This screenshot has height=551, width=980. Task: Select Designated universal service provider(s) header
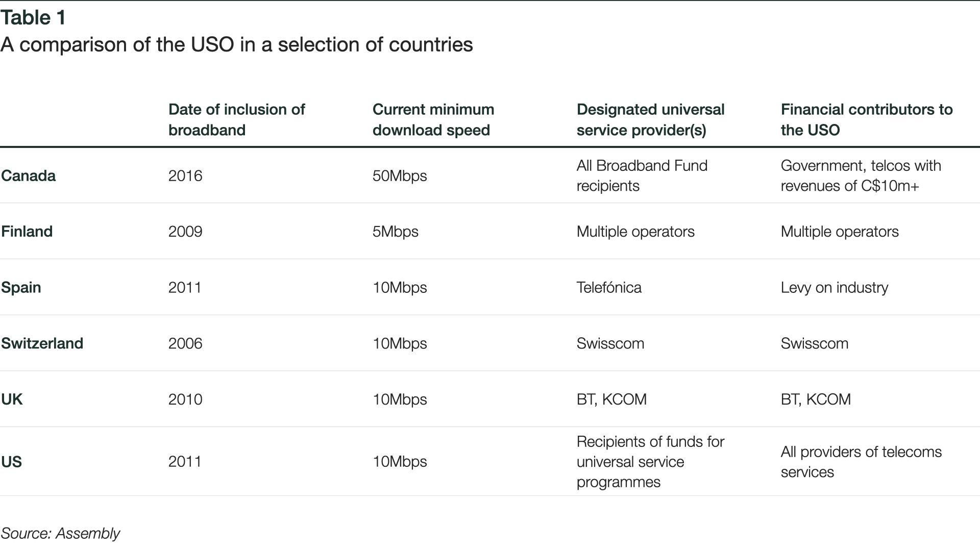coord(650,119)
